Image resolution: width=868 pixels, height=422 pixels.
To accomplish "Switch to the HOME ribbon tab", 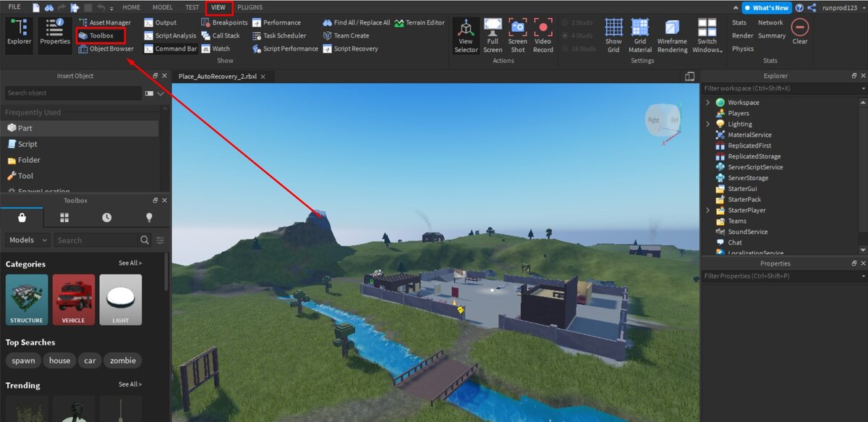I will click(131, 7).
